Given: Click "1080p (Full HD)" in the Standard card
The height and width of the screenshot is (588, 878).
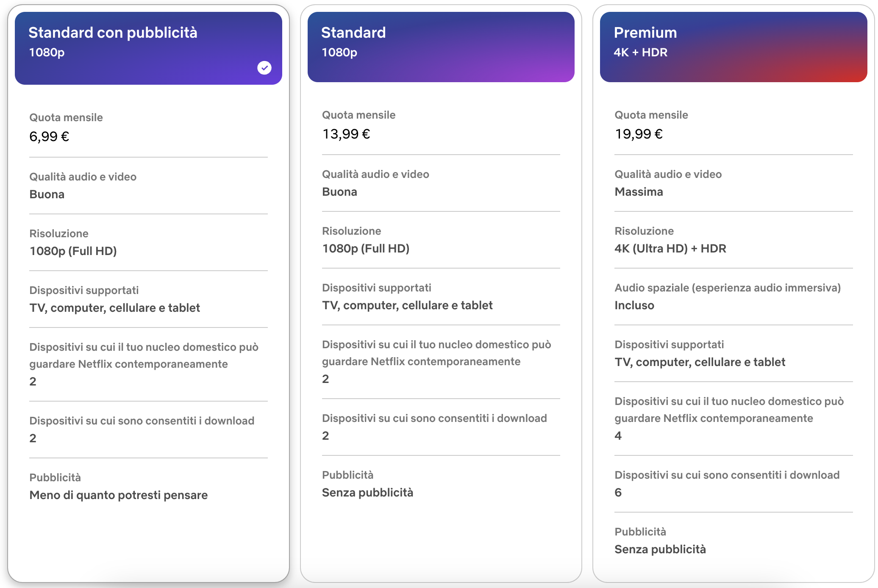Looking at the screenshot, I should coord(366,249).
